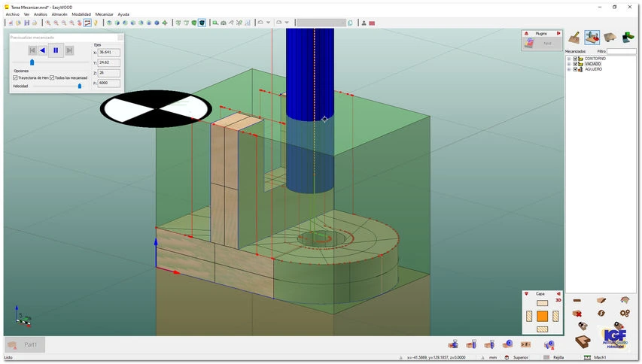642x364 pixels.
Task: Adjust the Velocidad speed slider
Action: (x=80, y=86)
